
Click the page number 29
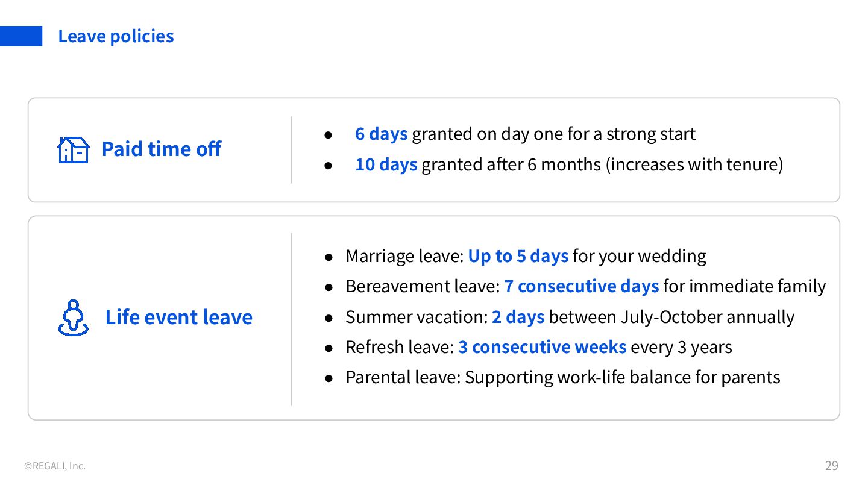(831, 465)
